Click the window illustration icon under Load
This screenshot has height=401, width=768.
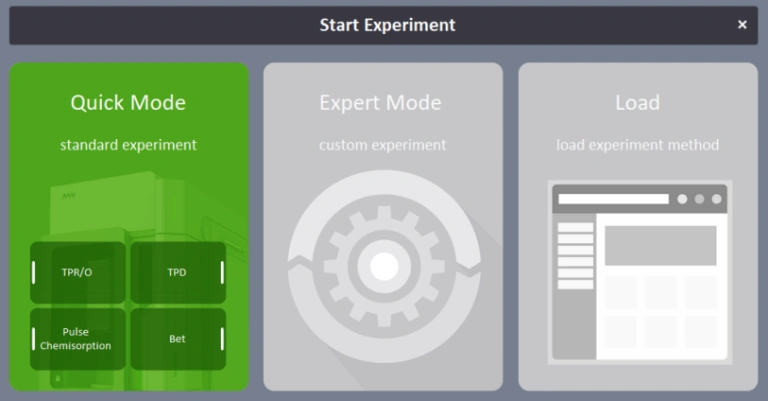[638, 272]
